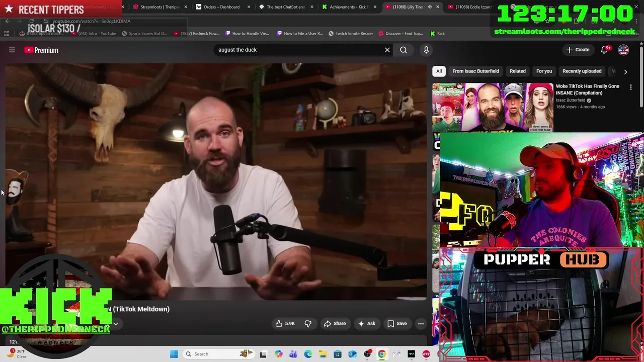Select From Isaac Butterfield chip
This screenshot has width=644, height=362.
coord(475,71)
